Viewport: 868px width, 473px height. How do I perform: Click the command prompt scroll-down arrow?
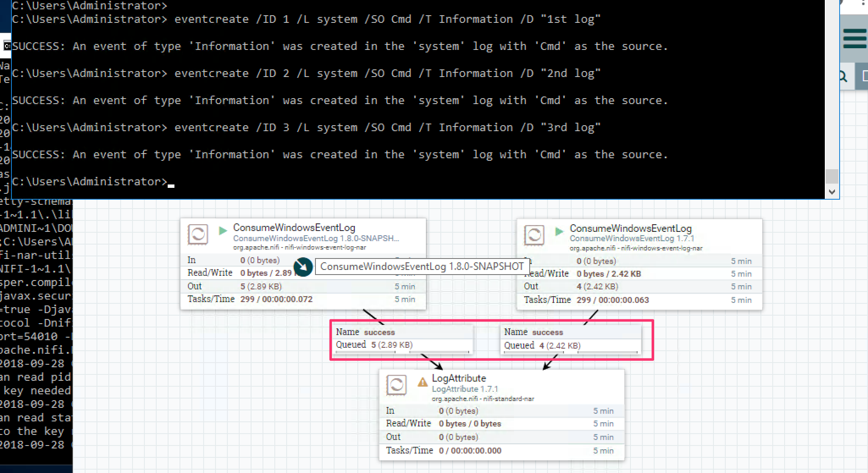point(832,192)
